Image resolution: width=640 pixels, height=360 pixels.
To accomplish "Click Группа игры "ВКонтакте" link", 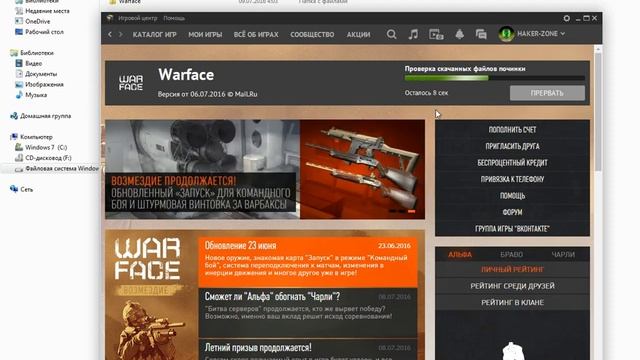I will pos(512,229).
